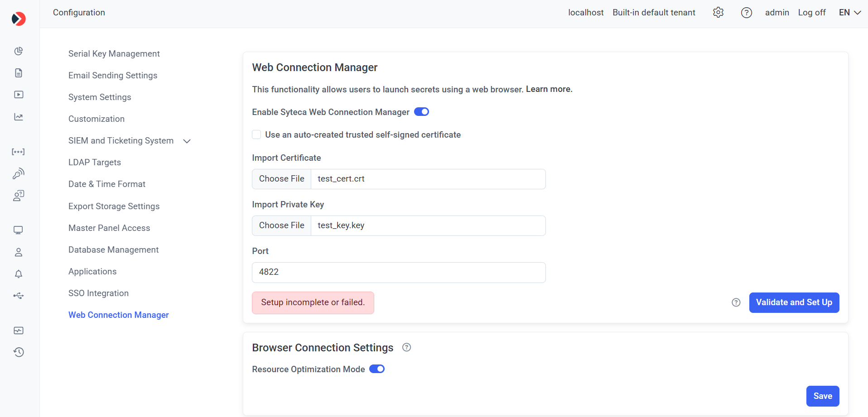Turn off Resource Optimization Mode toggle
This screenshot has width=868, height=417.
tap(376, 369)
